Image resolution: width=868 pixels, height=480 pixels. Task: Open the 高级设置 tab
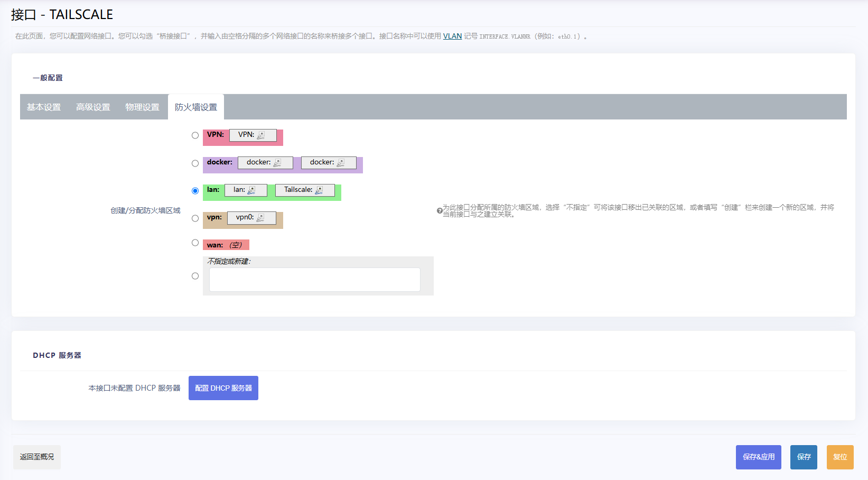click(93, 107)
